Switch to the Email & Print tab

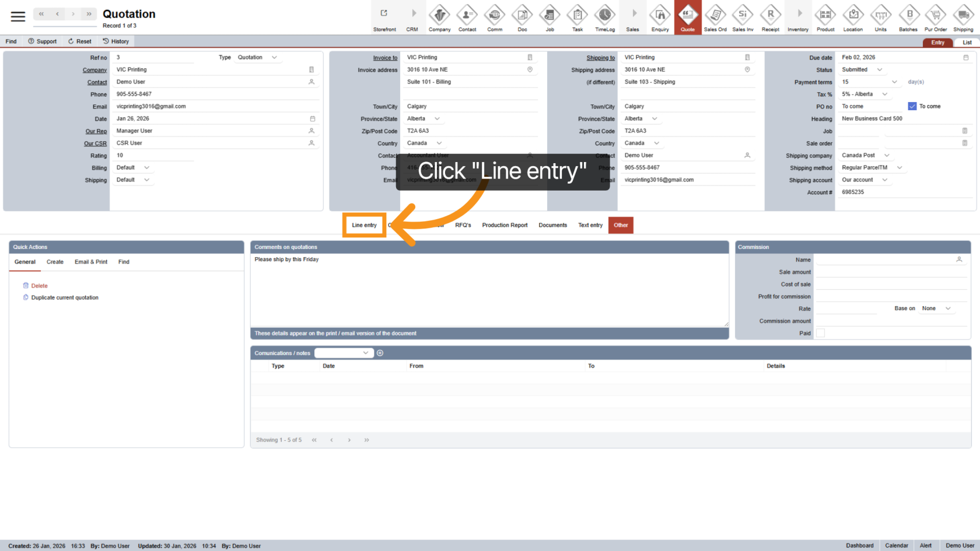(91, 262)
